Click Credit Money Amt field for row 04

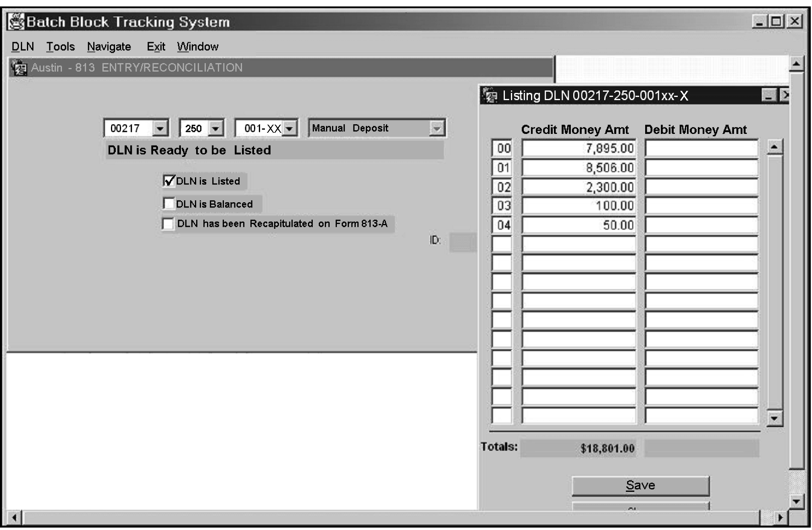(x=578, y=225)
